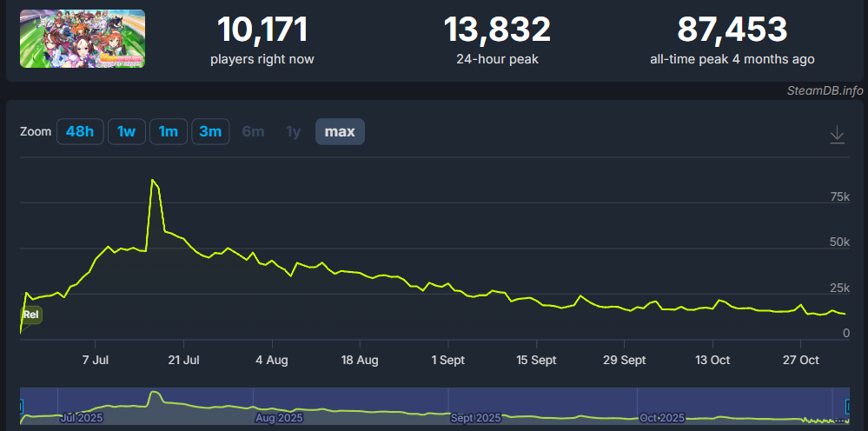Grab the right navigator range handle
This screenshot has width=868, height=431.
tap(847, 408)
